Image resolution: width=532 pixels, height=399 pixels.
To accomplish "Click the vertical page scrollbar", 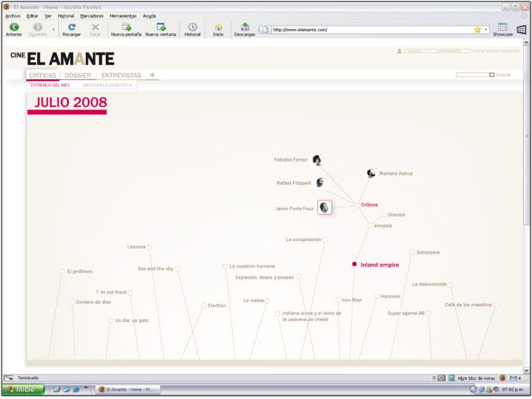I will coord(526,136).
